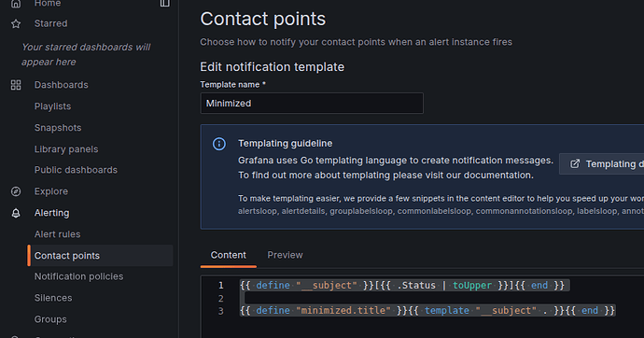Click the dock menu panel icon

click(164, 3)
